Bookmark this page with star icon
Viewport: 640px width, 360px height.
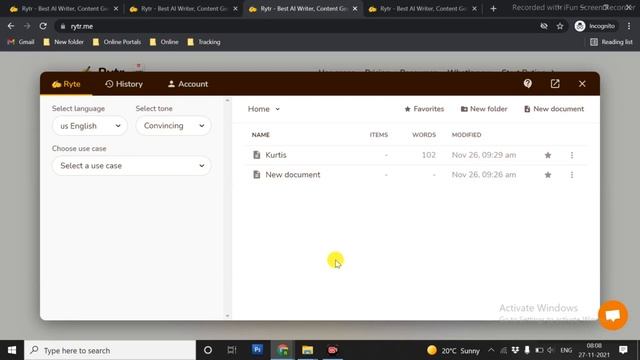pos(560,26)
